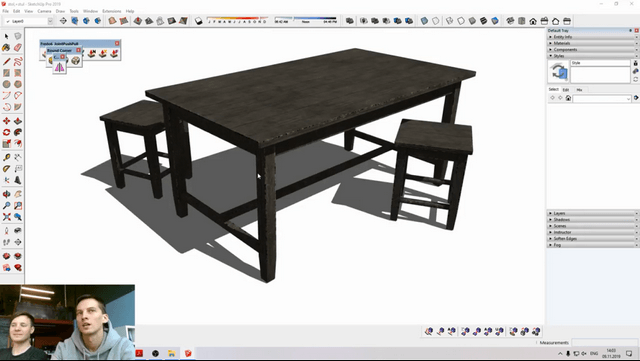Switch to Wireframe face style
640x361 pixels.
pos(449,21)
